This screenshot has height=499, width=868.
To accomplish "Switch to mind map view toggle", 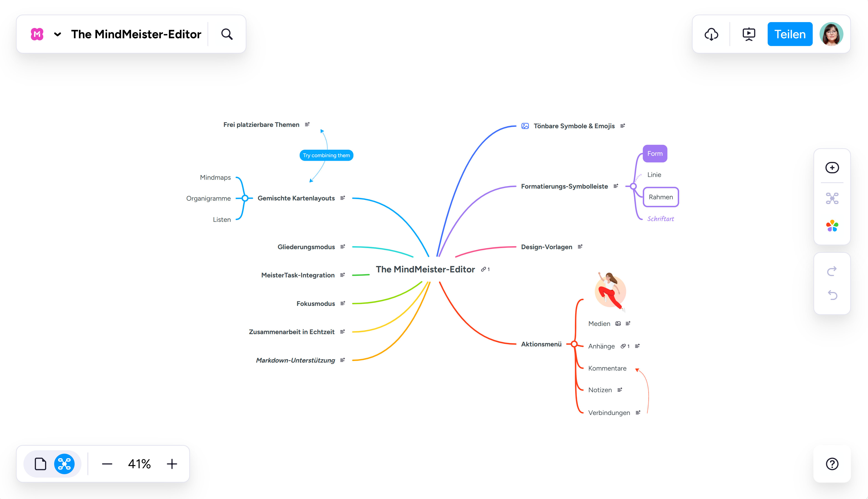I will click(x=64, y=464).
